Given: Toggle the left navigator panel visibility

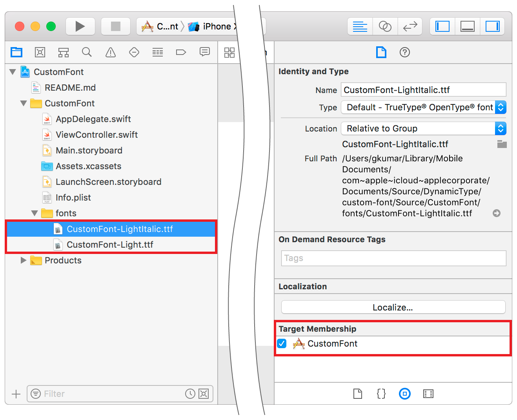Looking at the screenshot, I should tap(442, 26).
